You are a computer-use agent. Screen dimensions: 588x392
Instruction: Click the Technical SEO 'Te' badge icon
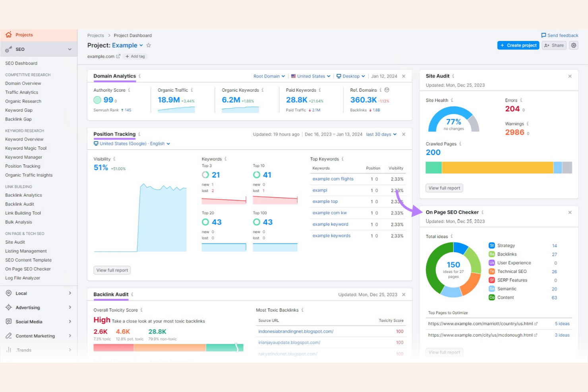pyautogui.click(x=492, y=272)
